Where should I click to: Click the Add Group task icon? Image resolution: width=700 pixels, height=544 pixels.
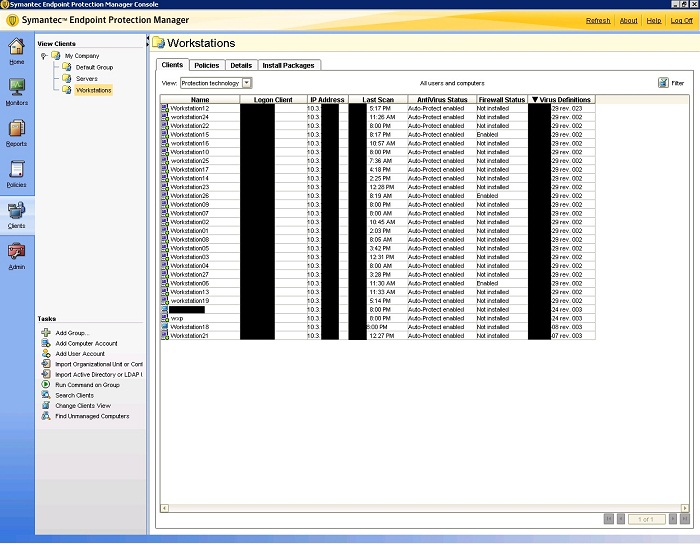pos(46,332)
